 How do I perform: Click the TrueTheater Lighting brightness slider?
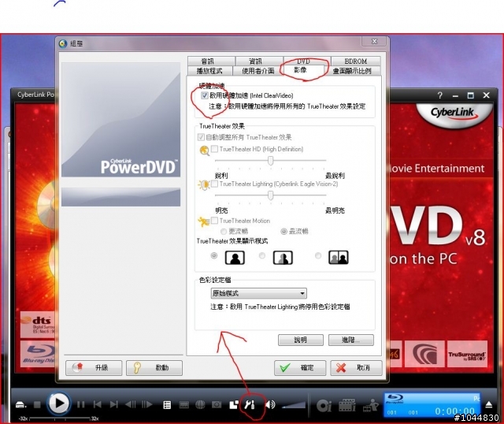[x=271, y=195]
